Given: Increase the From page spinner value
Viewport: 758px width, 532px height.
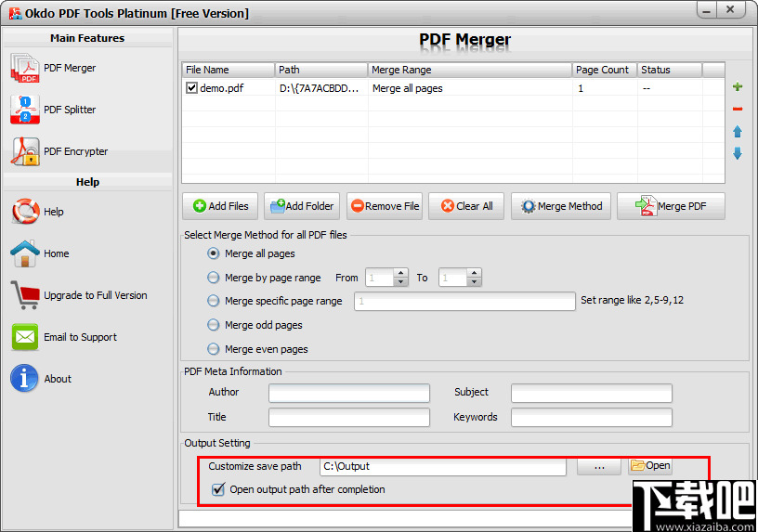Looking at the screenshot, I should click(400, 273).
